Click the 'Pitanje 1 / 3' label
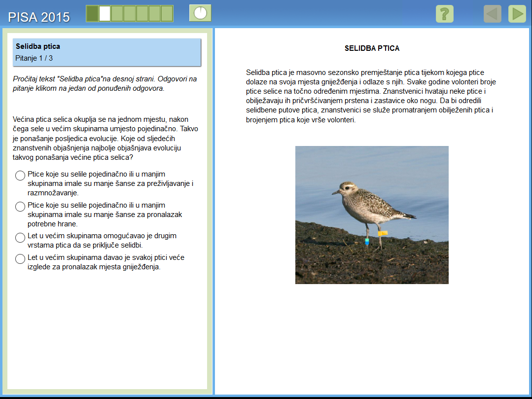This screenshot has height=399, width=532. (x=34, y=58)
